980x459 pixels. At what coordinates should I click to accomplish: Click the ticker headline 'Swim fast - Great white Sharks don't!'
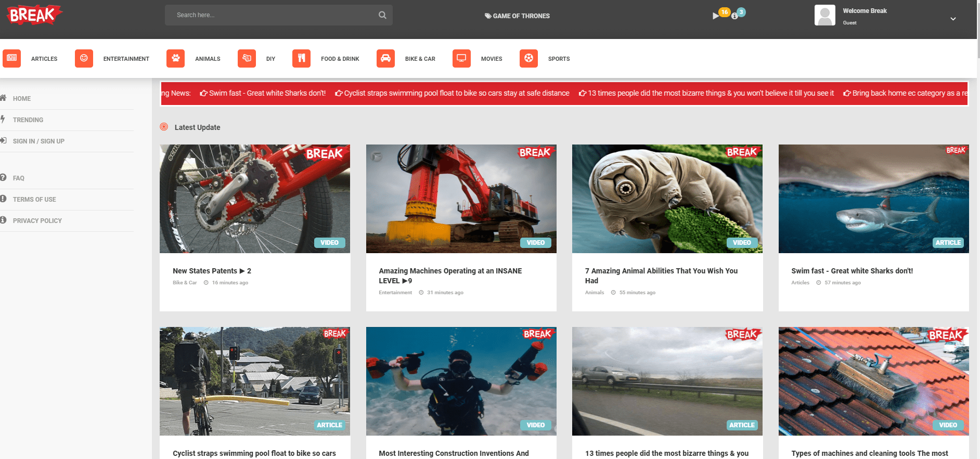pos(263,93)
